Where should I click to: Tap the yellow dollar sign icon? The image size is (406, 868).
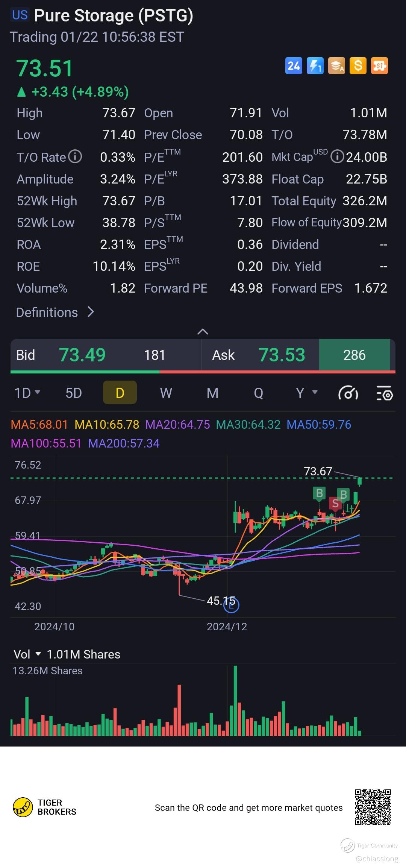[x=358, y=66]
